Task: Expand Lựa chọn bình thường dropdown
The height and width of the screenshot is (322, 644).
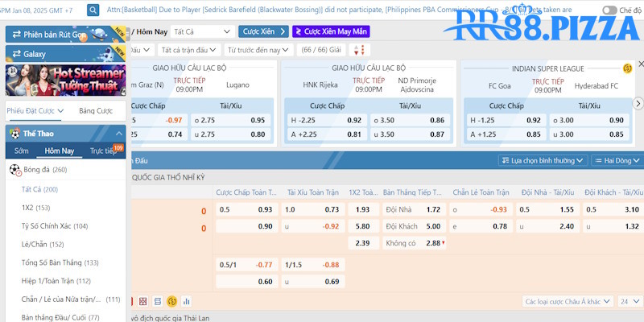Action: pos(542,160)
